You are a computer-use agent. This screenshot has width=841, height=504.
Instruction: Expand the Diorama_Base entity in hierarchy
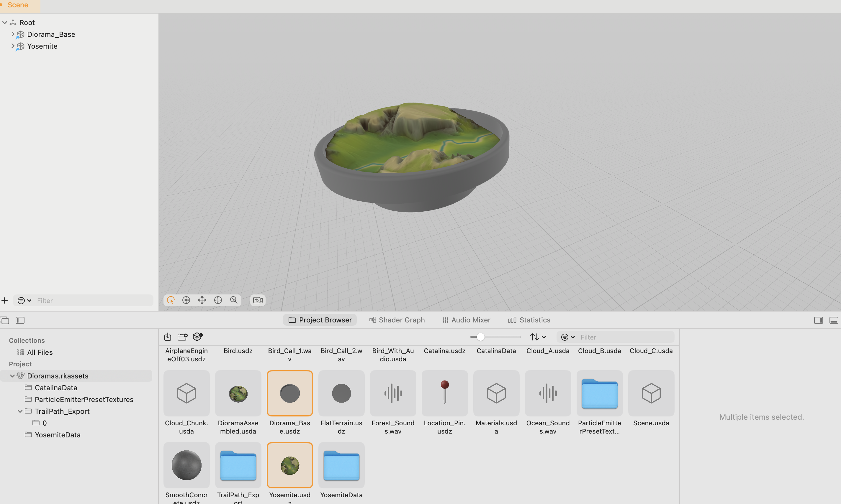[x=13, y=34]
